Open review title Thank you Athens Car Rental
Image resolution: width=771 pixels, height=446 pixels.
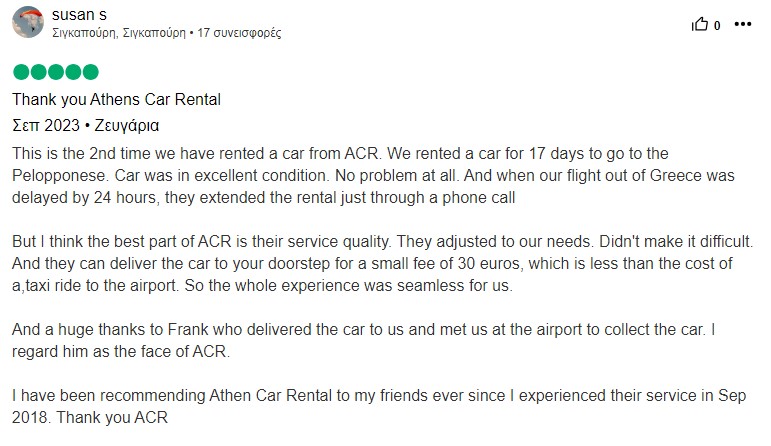pyautogui.click(x=117, y=99)
